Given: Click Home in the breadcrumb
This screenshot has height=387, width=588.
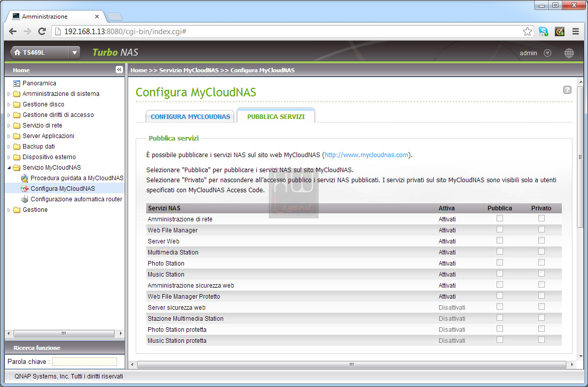Looking at the screenshot, I should (x=139, y=70).
